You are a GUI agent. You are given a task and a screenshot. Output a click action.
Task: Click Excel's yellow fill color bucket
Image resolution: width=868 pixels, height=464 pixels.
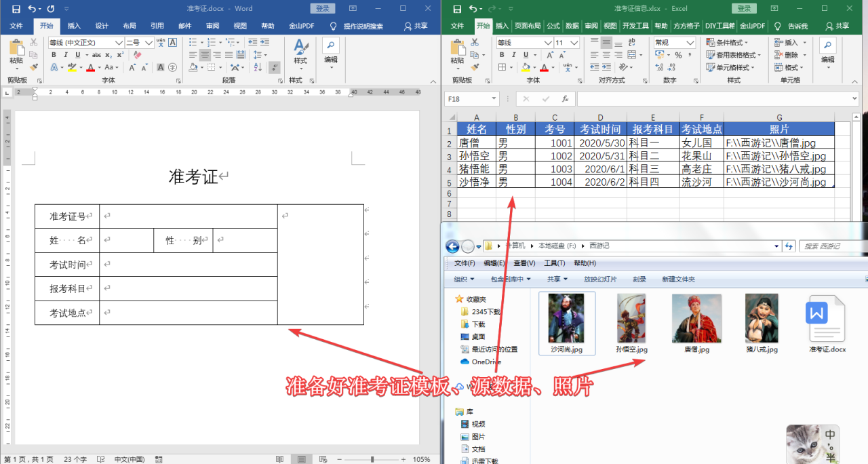point(526,67)
